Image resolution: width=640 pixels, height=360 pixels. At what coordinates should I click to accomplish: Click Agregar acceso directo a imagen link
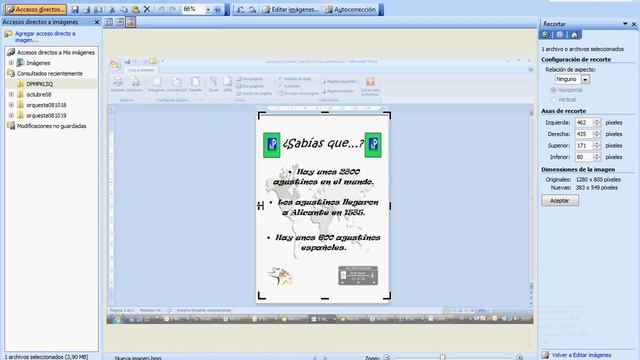coord(45,37)
